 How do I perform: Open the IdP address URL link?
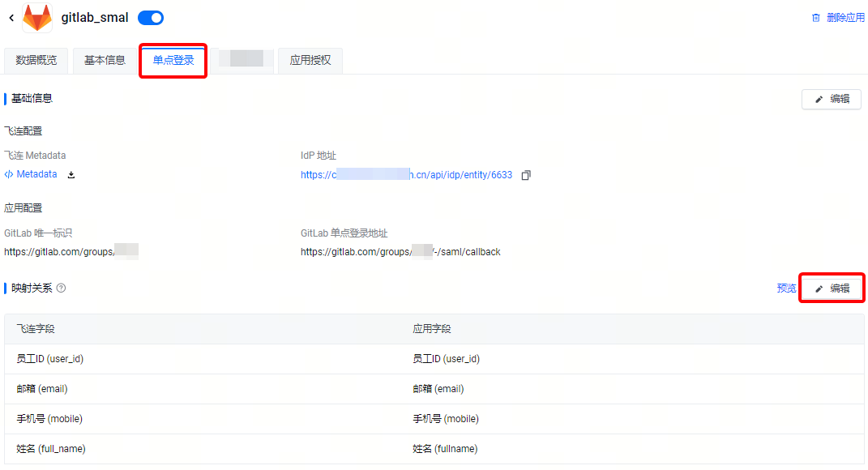point(406,175)
